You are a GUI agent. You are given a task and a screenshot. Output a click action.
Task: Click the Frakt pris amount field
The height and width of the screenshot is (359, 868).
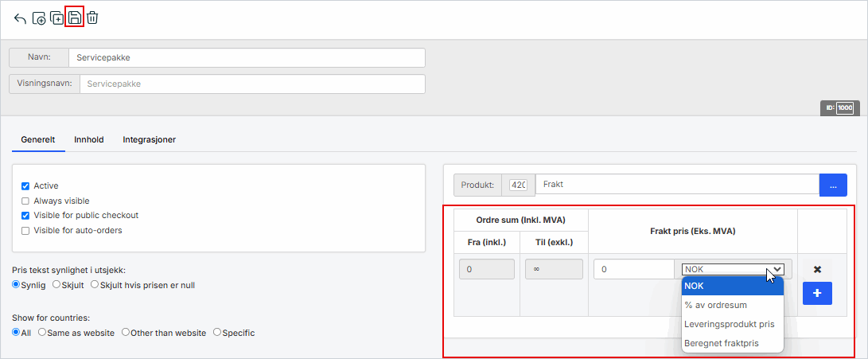point(634,269)
